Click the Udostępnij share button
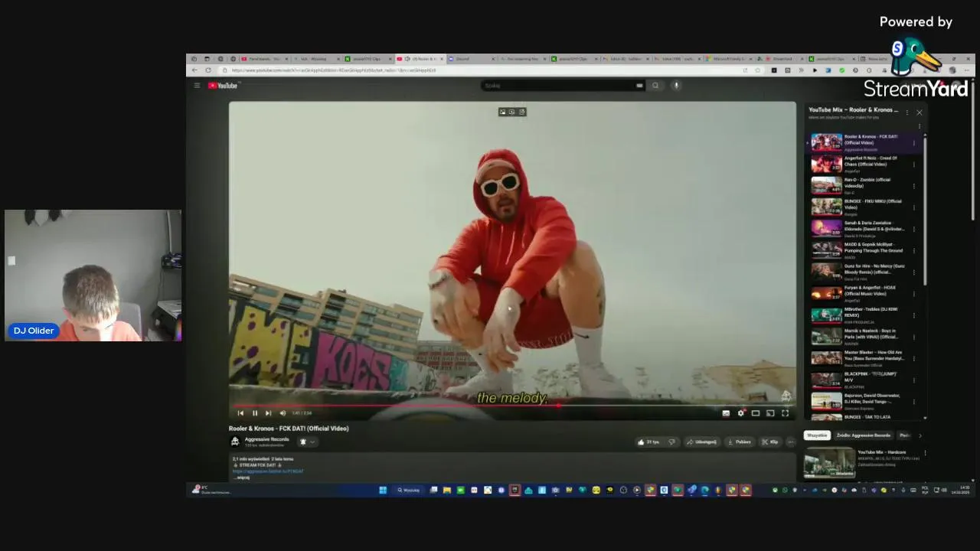 702,442
